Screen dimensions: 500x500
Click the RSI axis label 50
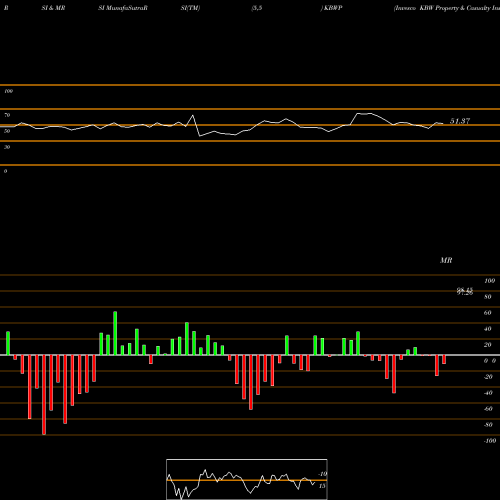[x=7, y=131]
